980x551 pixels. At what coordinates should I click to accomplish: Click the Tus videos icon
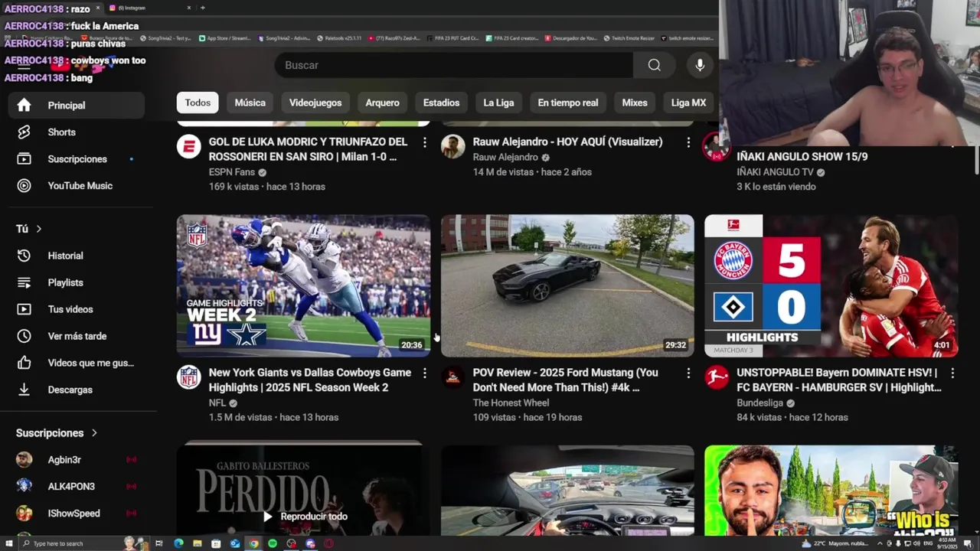tap(24, 309)
